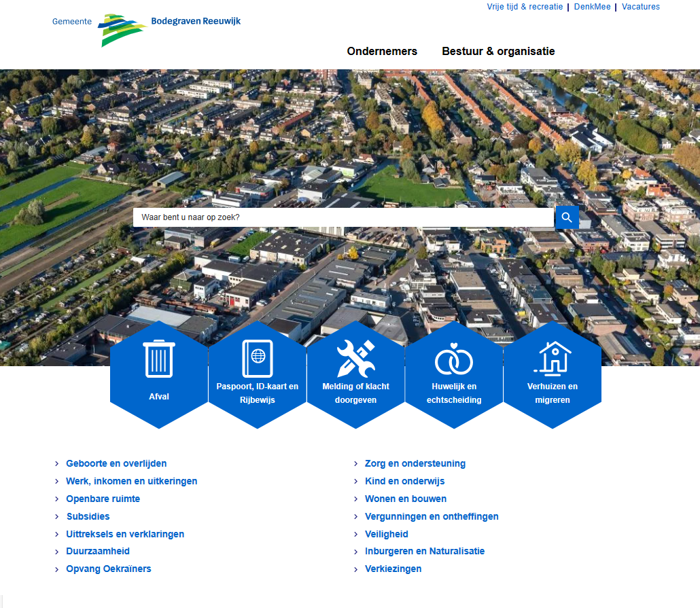Open the Huwelijk en echtscheiding rings tile
The image size is (700, 608).
coord(454,374)
